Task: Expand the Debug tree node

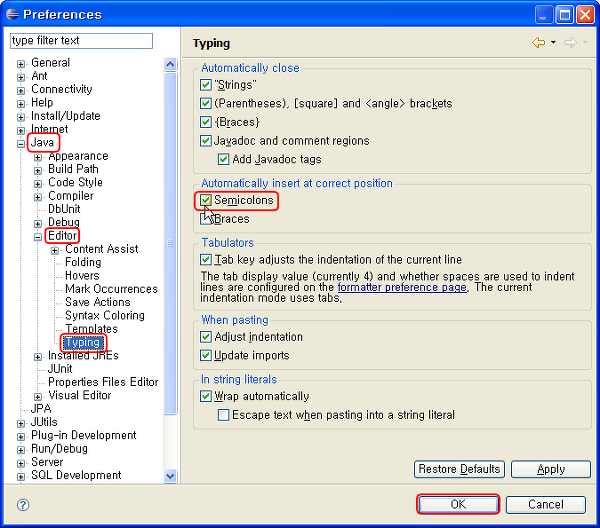Action: coord(38,223)
